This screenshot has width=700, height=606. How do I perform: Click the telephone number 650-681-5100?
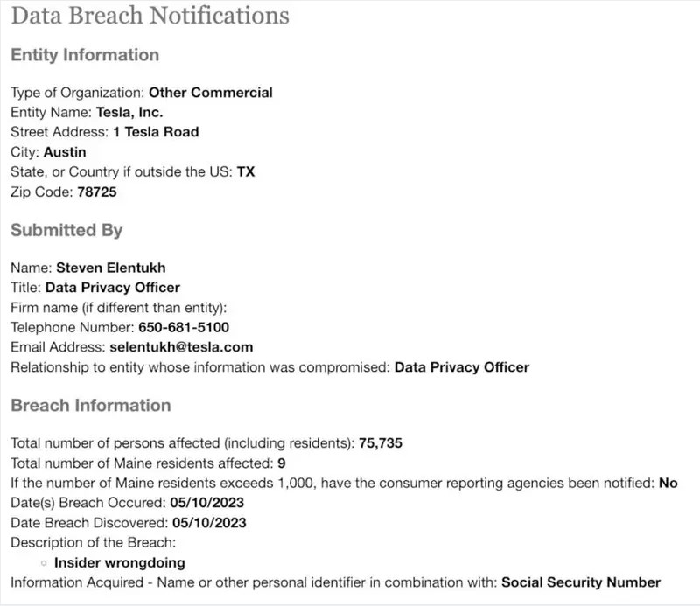(184, 327)
